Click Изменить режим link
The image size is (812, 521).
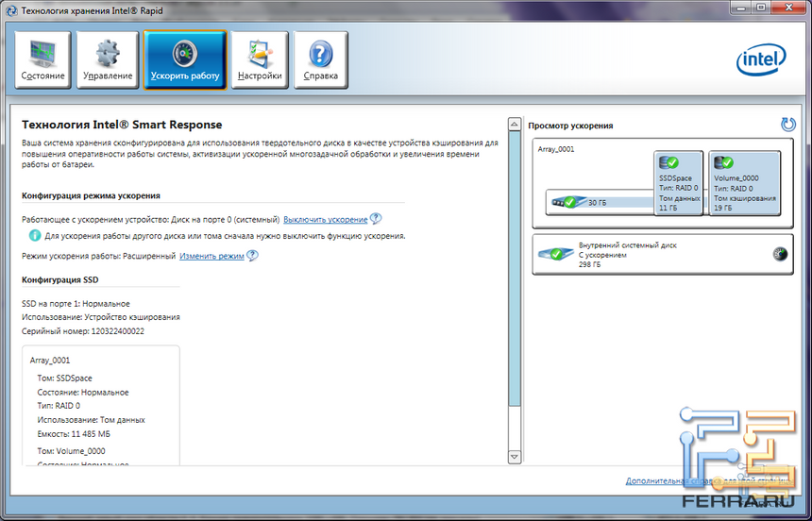click(211, 256)
